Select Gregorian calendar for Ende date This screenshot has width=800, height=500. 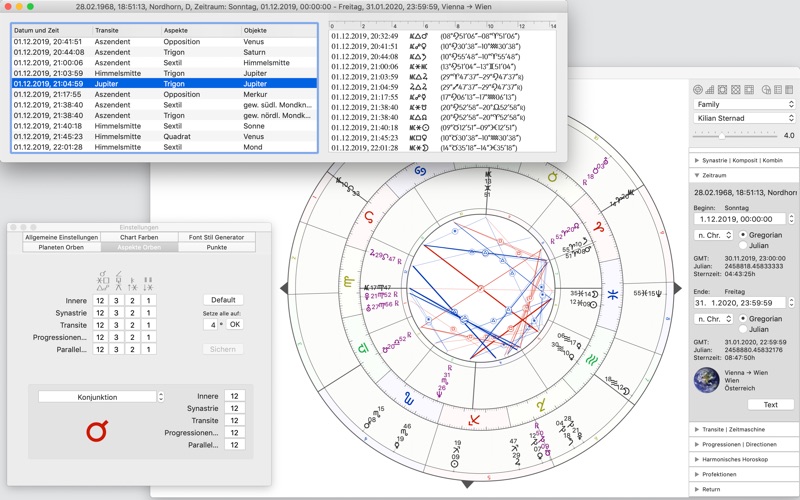tap(744, 319)
